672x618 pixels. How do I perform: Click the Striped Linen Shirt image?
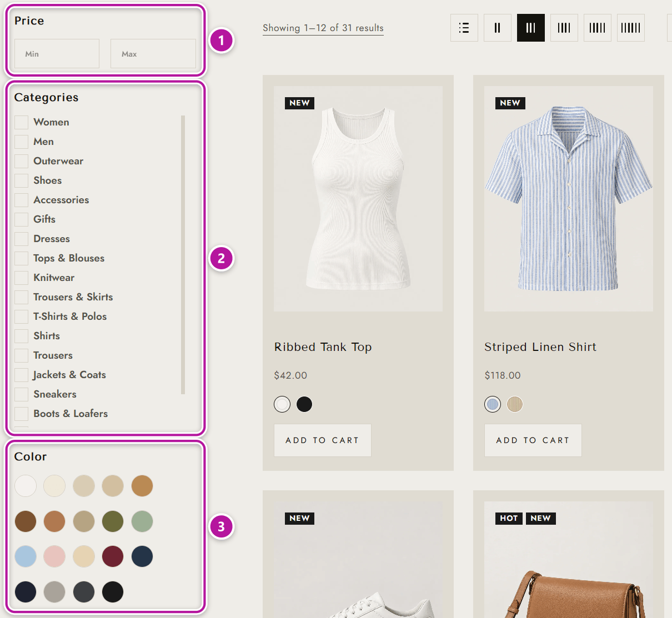[x=569, y=199]
